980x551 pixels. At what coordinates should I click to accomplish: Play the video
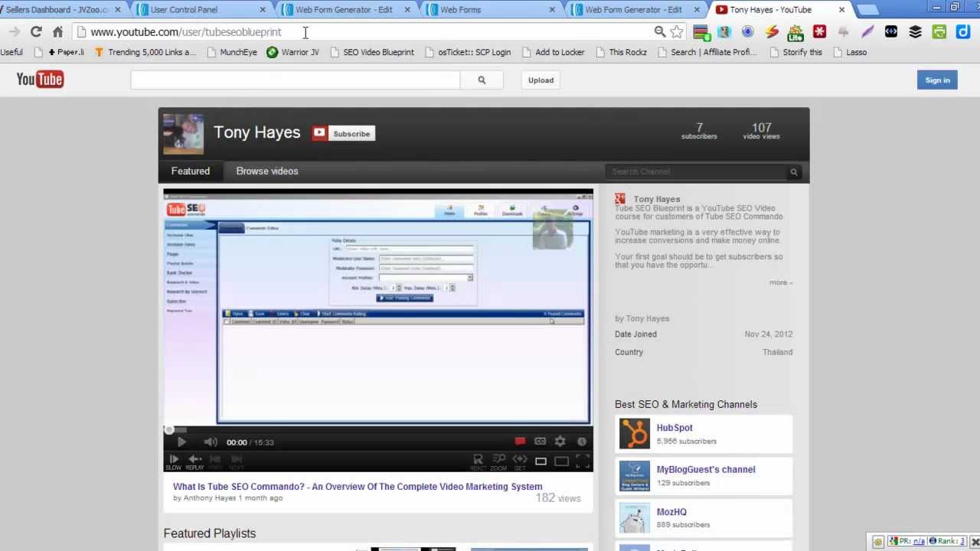tap(181, 442)
